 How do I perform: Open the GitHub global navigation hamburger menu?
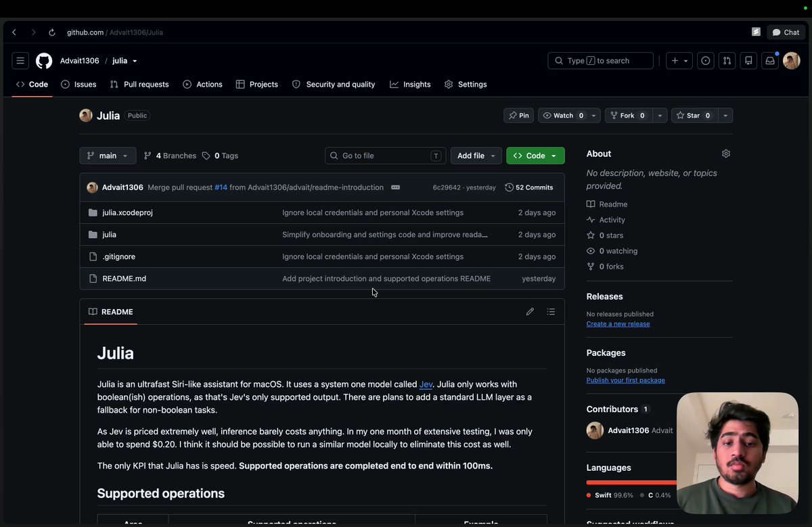20,61
